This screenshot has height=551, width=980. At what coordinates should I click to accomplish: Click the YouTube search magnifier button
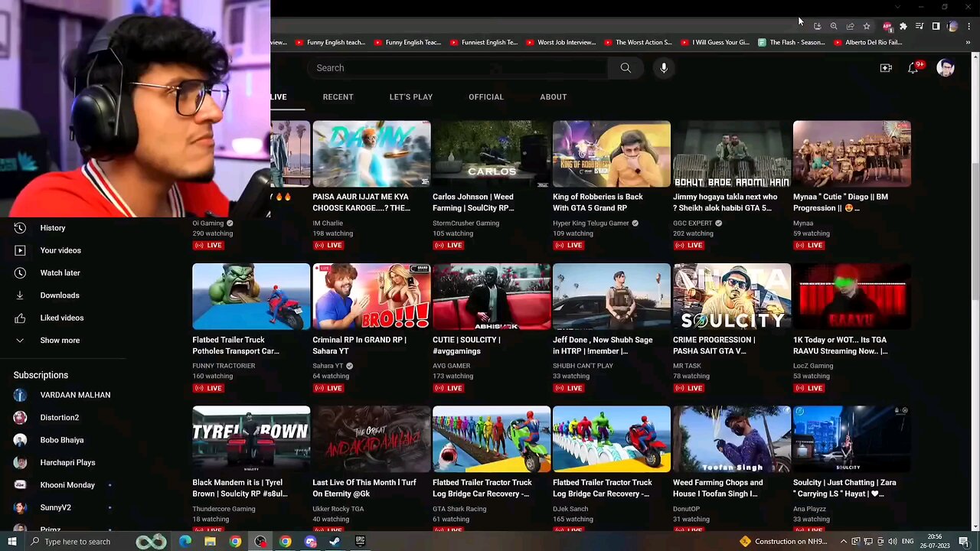(x=626, y=68)
